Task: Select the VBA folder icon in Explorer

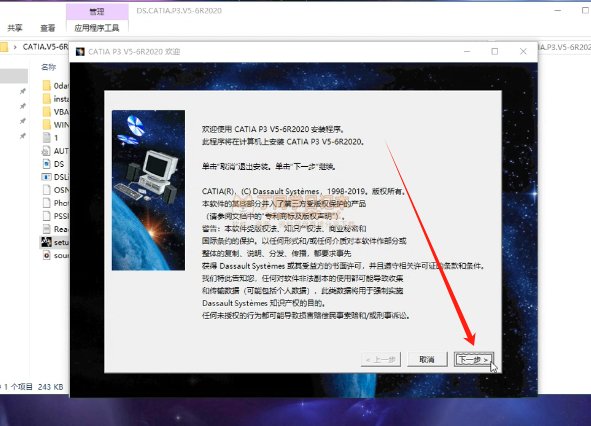Action: pyautogui.click(x=47, y=112)
